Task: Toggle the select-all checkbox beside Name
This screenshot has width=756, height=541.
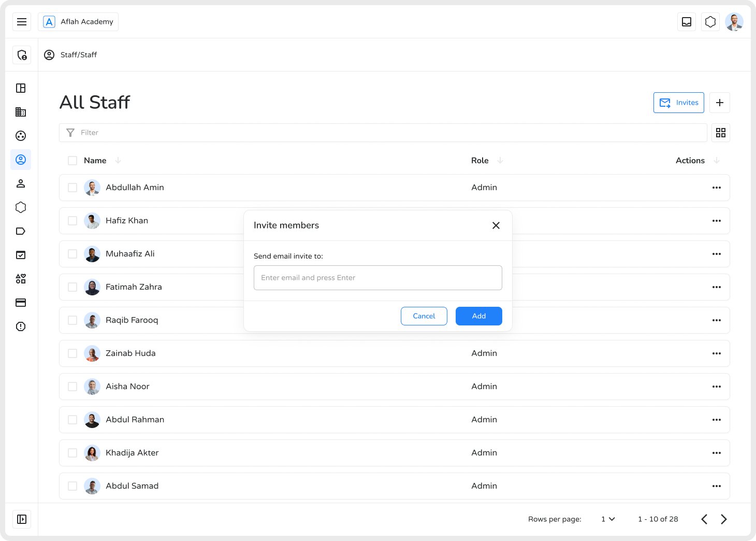Action: pyautogui.click(x=72, y=161)
